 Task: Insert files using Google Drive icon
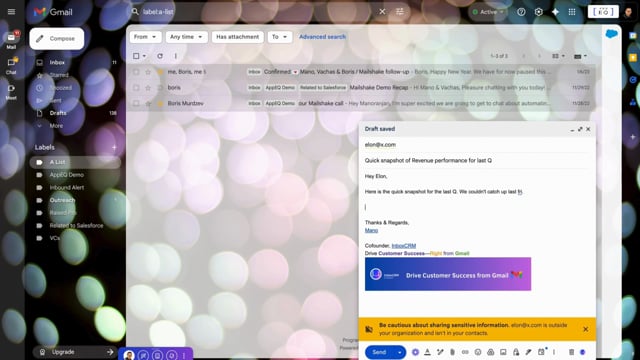pos(491,352)
